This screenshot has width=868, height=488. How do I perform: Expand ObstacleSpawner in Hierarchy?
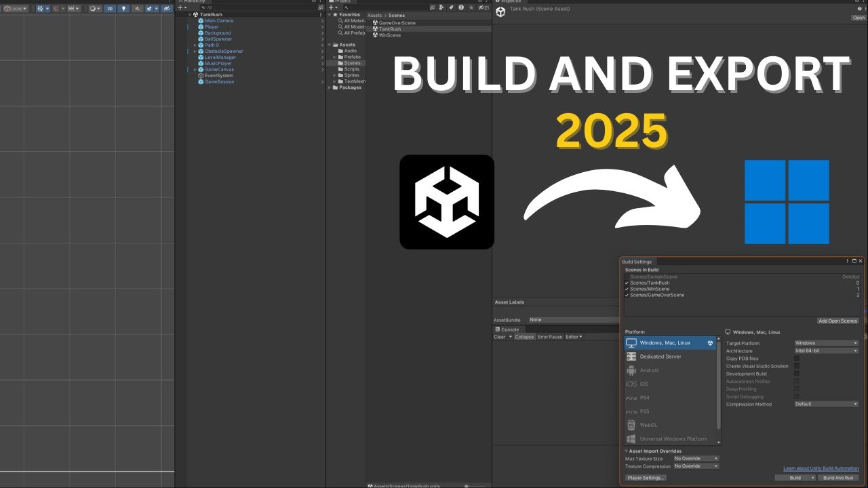pos(195,51)
